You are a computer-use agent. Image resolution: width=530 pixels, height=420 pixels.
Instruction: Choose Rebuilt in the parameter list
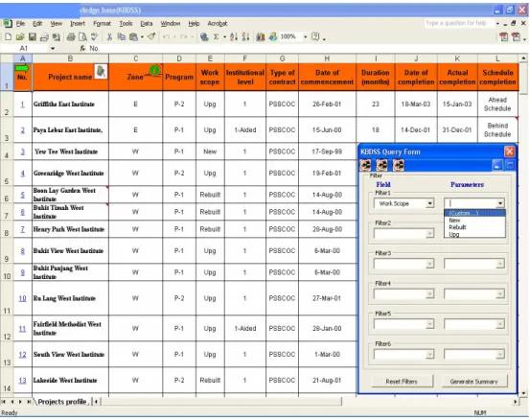475,227
